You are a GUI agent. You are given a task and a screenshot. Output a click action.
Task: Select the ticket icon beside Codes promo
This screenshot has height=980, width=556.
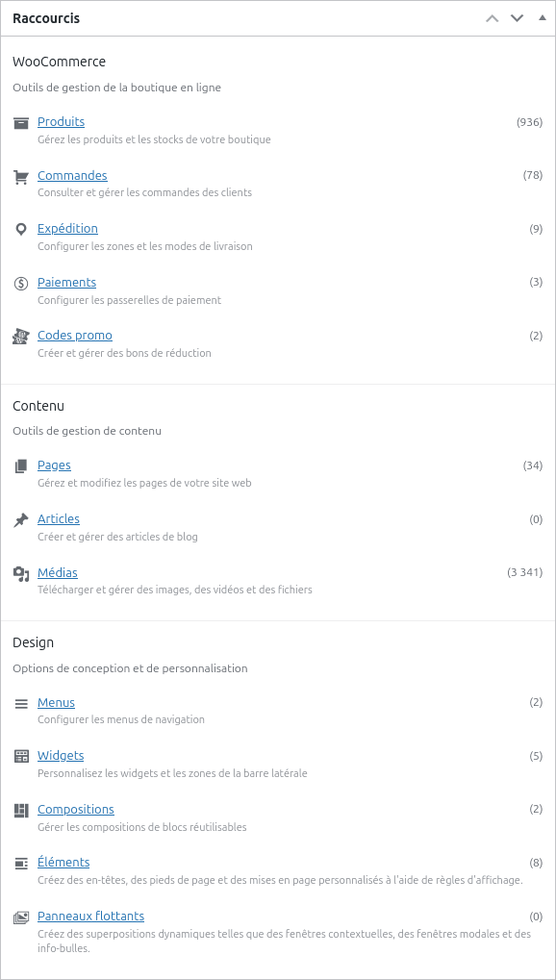pyautogui.click(x=20, y=336)
